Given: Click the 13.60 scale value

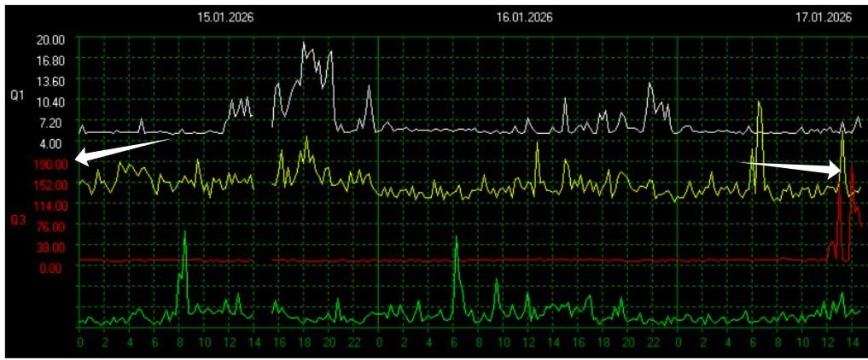Looking at the screenshot, I should pos(51,81).
